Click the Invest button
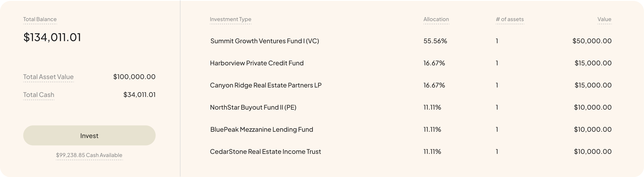Image resolution: width=644 pixels, height=177 pixels. point(89,135)
